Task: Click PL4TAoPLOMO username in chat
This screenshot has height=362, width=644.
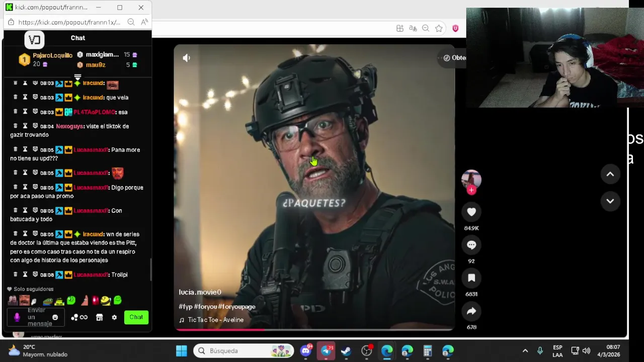Action: point(95,112)
